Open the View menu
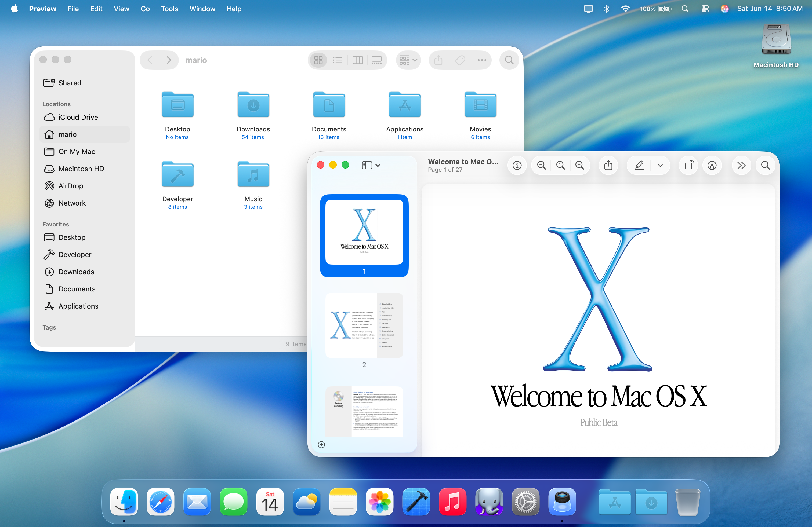Screen dimensions: 812x527 pos(121,9)
